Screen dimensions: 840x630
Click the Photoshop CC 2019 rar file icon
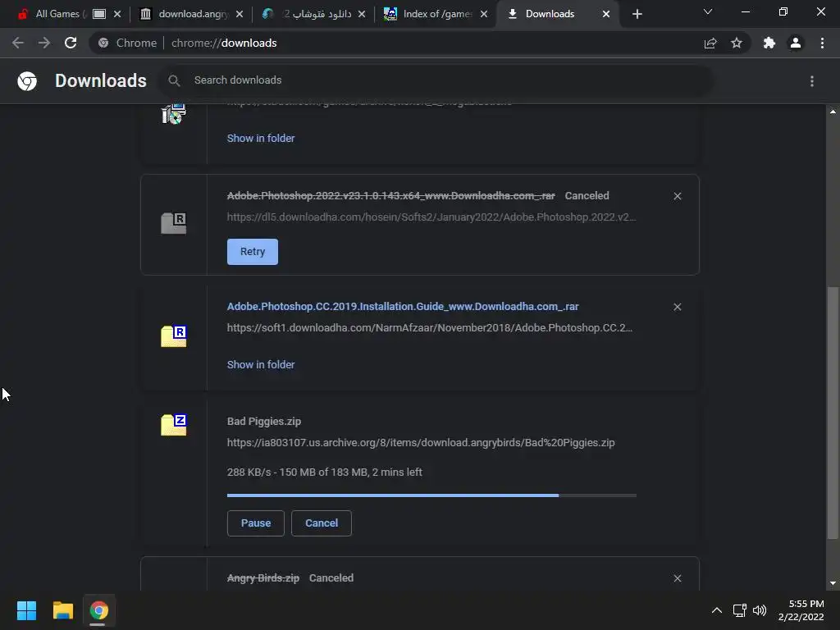(x=174, y=336)
